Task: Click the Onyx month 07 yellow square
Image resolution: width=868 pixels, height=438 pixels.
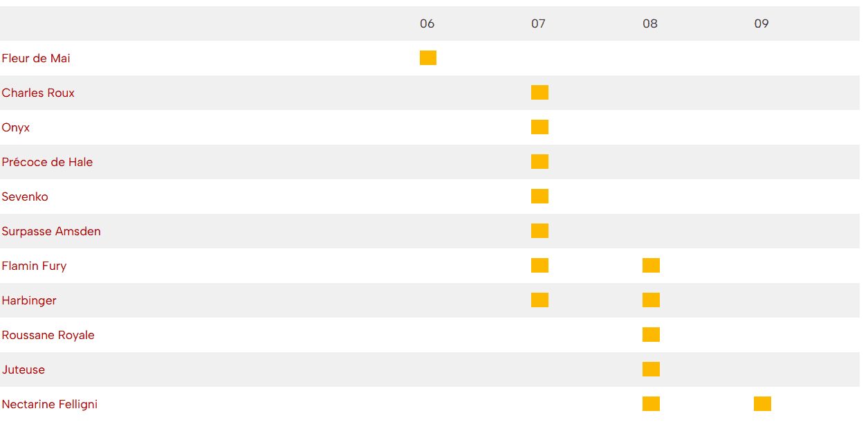Action: click(539, 127)
